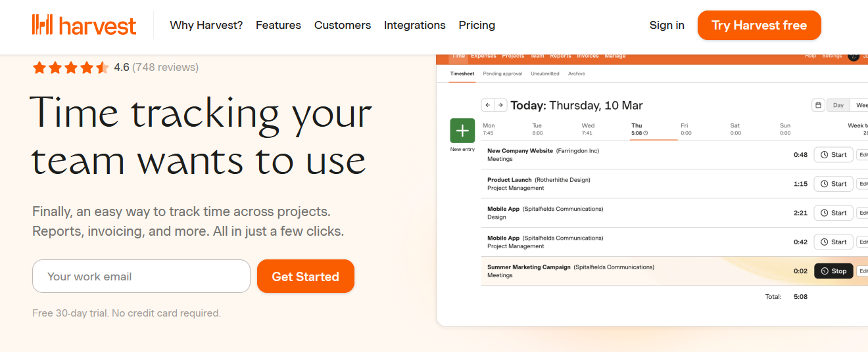The height and width of the screenshot is (352, 868).
Task: Click the Harvest logo
Action: click(x=84, y=25)
